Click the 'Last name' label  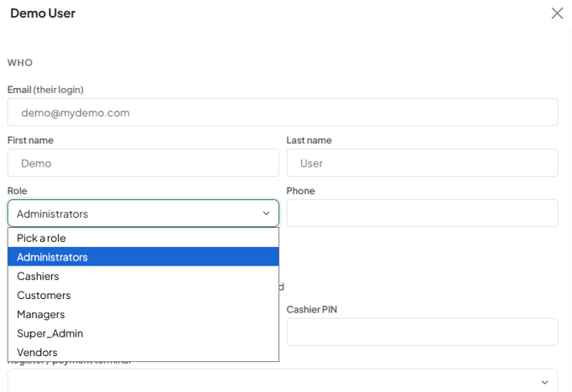(x=309, y=140)
